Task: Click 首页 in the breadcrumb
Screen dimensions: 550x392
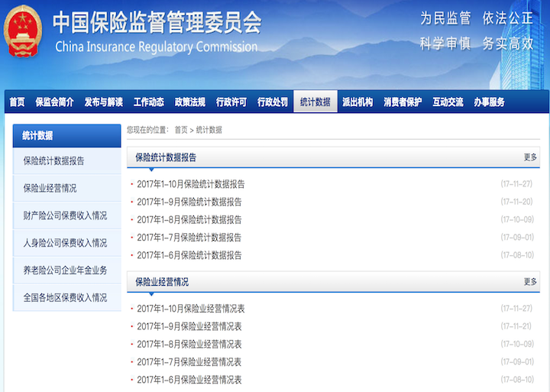Action: 181,130
